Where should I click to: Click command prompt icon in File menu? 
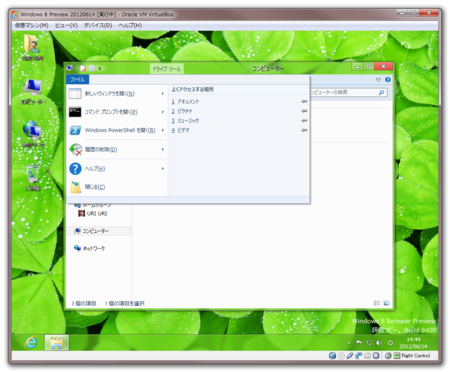pos(75,112)
